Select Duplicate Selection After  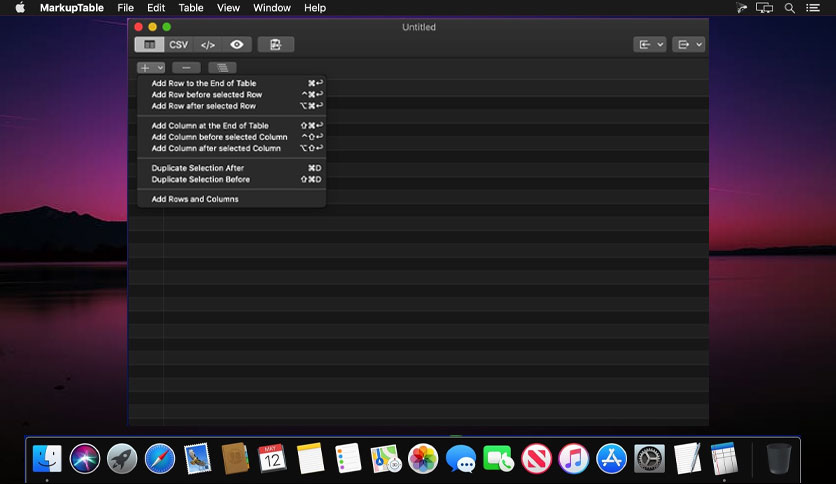[231, 168]
